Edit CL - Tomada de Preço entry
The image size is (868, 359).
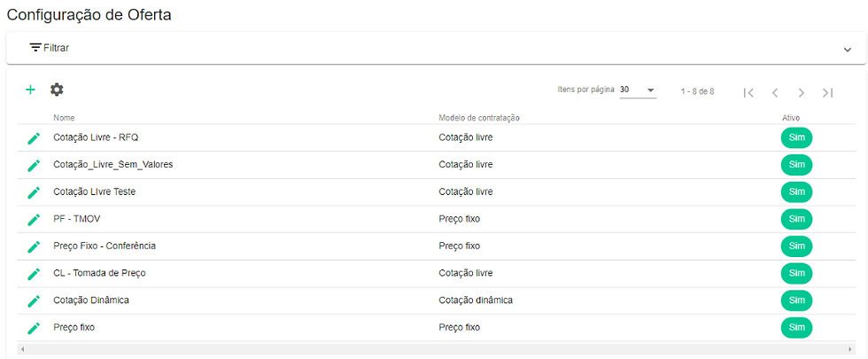[34, 274]
